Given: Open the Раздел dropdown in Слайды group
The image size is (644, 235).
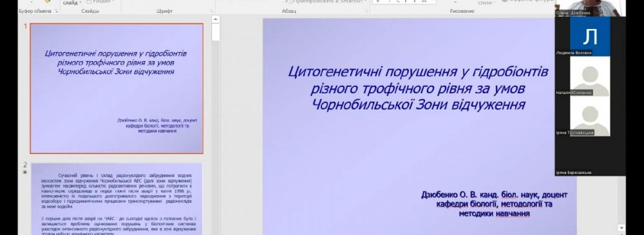Looking at the screenshot, I should pos(100,2).
